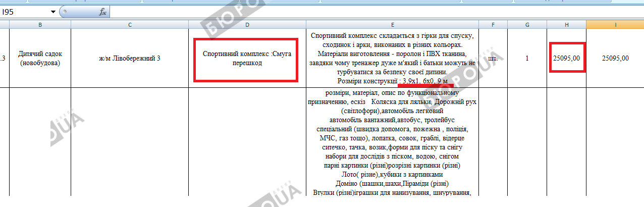Viewport: 644px width, 207px height.
Task: Select column F header
Action: pos(493,24)
